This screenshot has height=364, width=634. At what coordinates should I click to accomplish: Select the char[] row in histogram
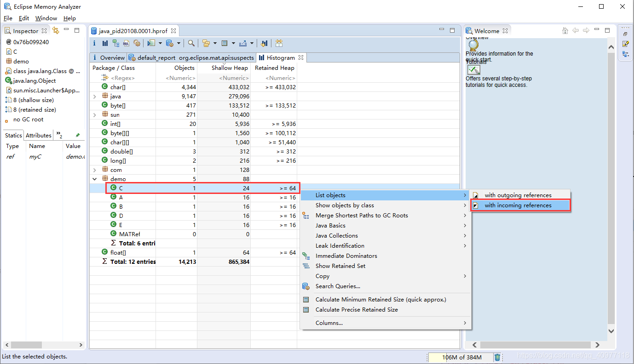[194, 87]
